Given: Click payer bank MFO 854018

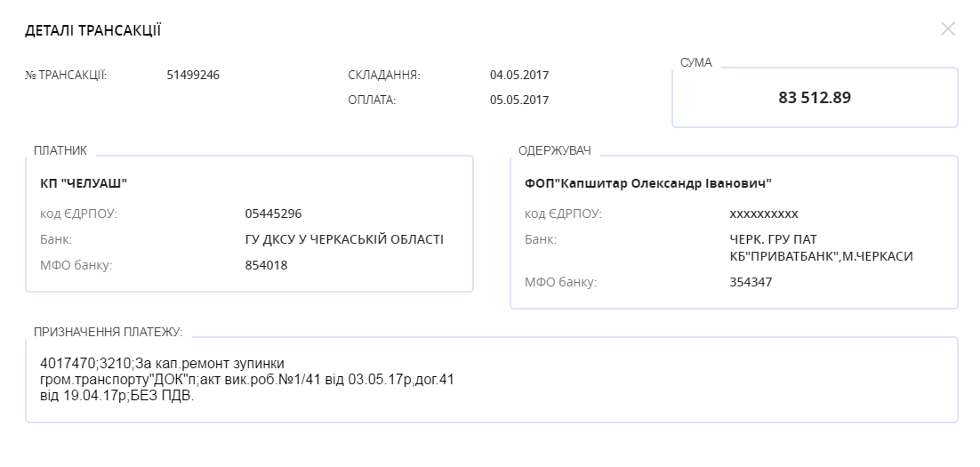Looking at the screenshot, I should pyautogui.click(x=266, y=265).
